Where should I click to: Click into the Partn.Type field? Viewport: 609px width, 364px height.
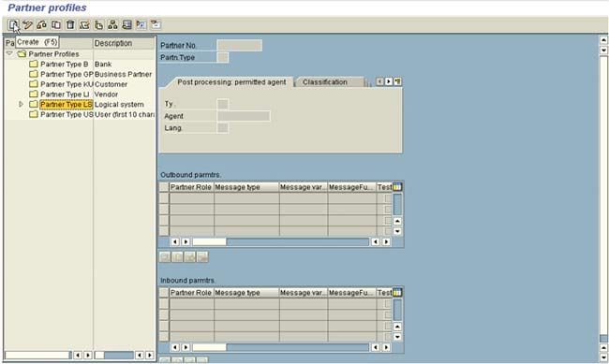[223, 57]
